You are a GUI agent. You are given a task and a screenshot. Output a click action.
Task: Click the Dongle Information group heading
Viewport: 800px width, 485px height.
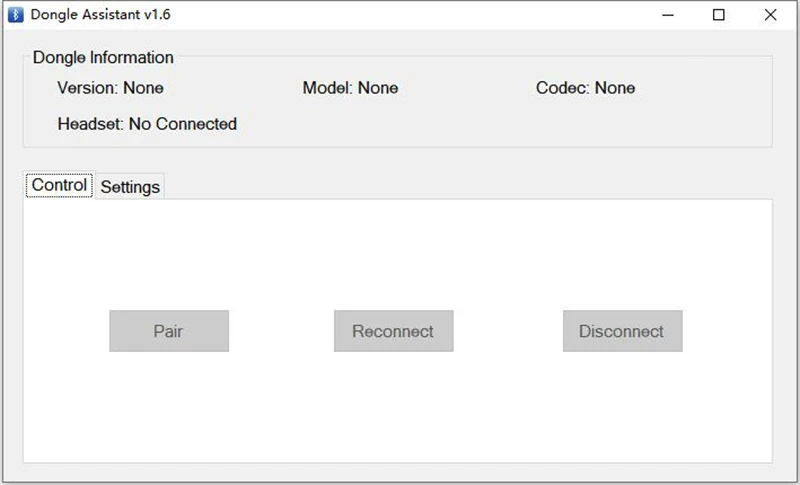coord(103,58)
